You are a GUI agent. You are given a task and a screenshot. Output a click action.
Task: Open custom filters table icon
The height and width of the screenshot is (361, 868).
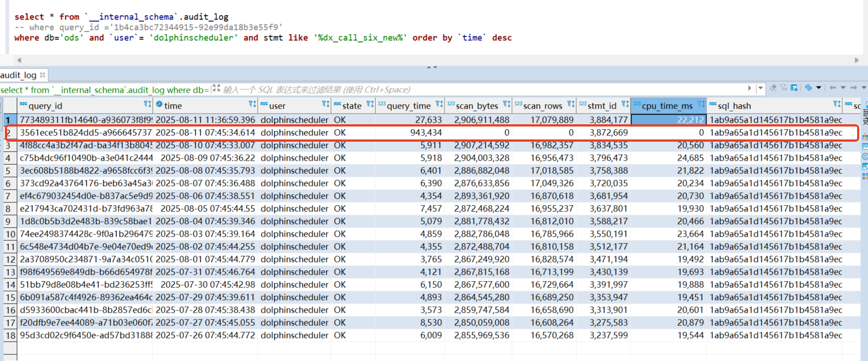coord(794,88)
